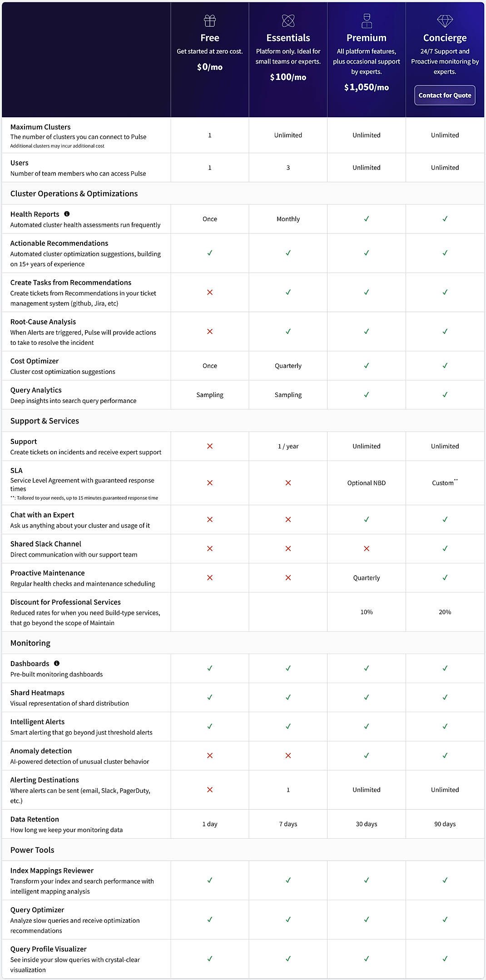Click the Contact for Quote button
Image resolution: width=486 pixels, height=980 pixels.
(444, 95)
